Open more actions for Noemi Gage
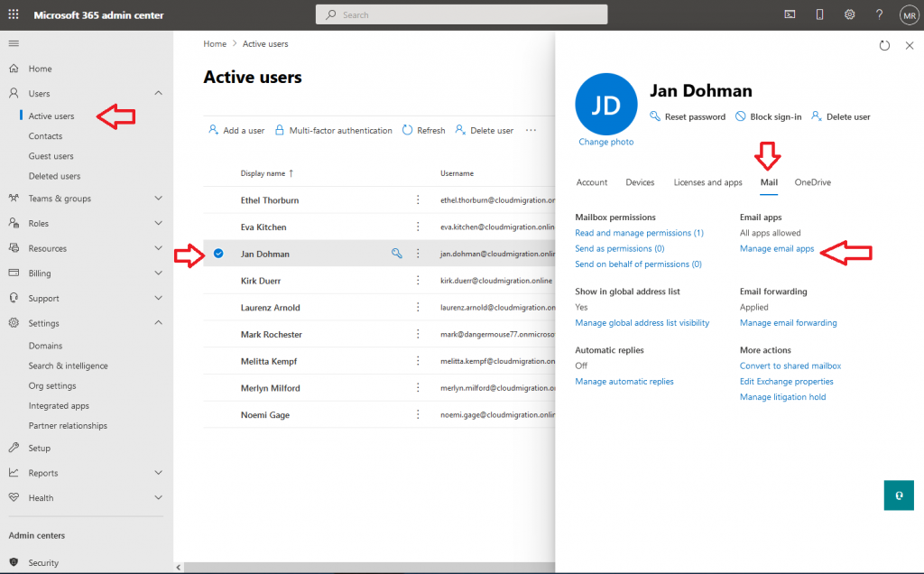Screen dimensions: 924x574 418,414
